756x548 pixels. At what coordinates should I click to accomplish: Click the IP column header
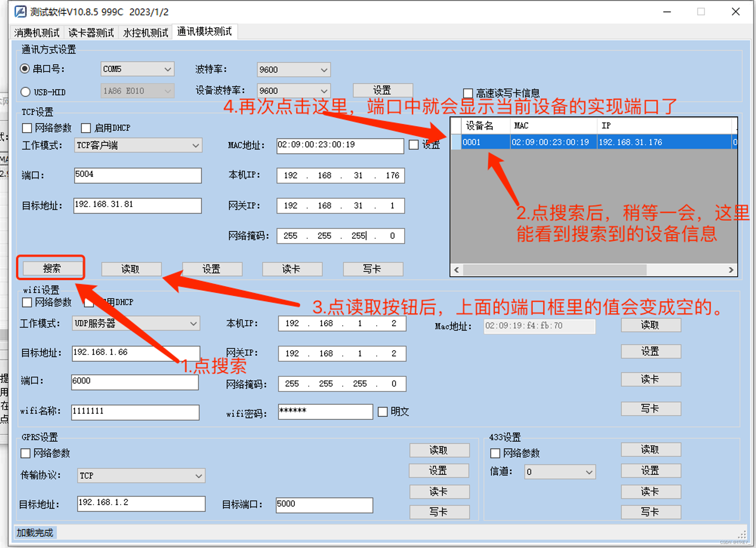664,126
